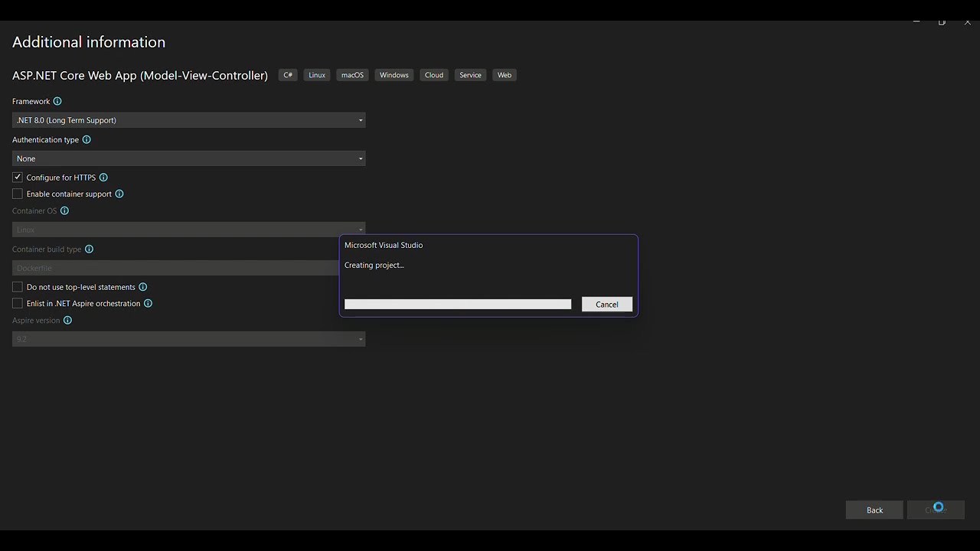The image size is (980, 551).
Task: Click the Enable container support info icon
Action: click(x=119, y=194)
